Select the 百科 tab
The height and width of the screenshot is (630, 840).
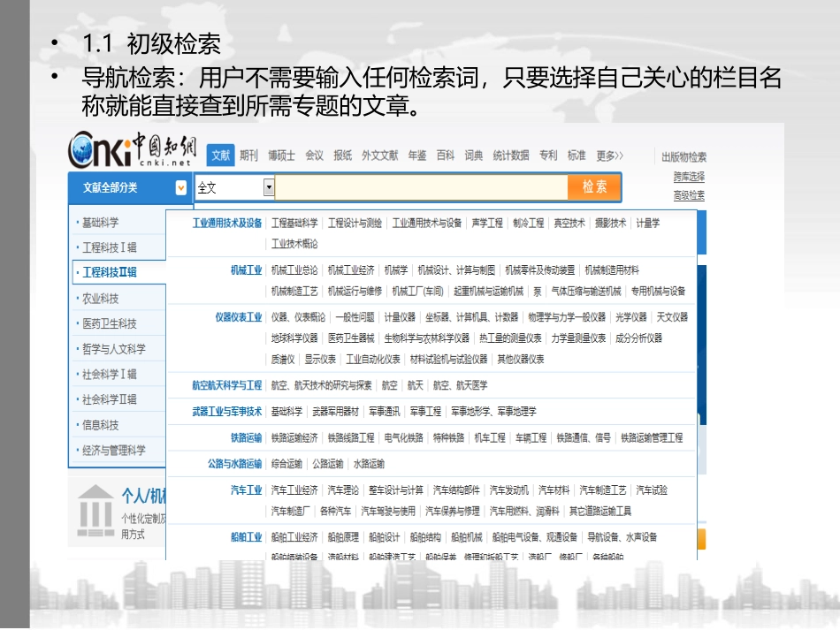pos(446,156)
